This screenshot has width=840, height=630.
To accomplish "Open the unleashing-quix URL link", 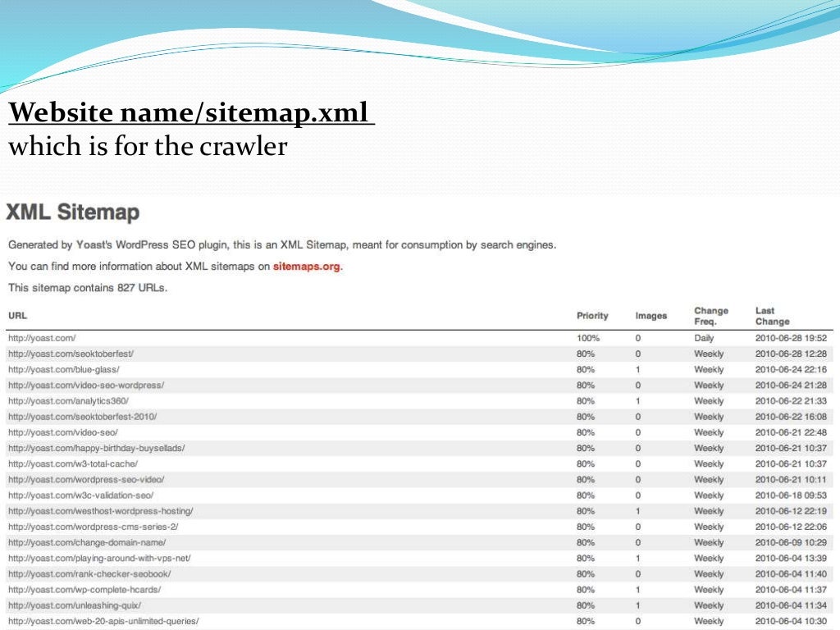I will 75,605.
